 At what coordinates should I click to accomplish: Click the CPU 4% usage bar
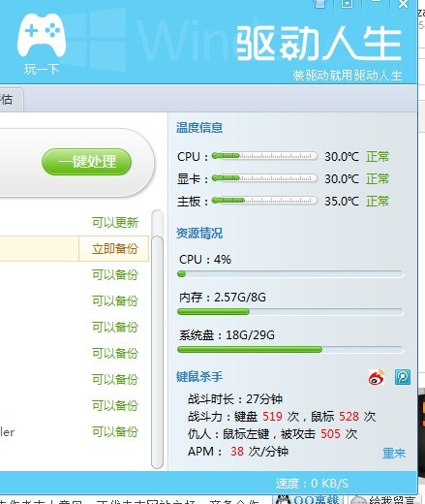tap(290, 274)
